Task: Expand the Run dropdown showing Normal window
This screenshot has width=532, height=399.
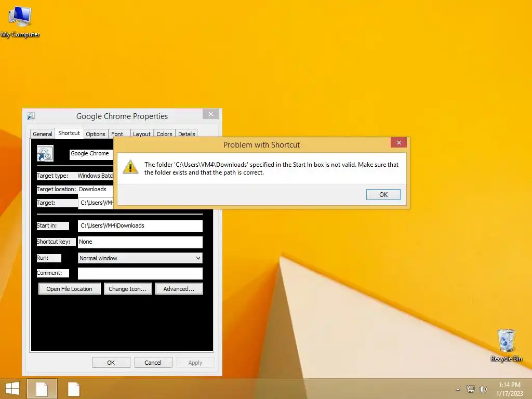Action: [x=140, y=258]
